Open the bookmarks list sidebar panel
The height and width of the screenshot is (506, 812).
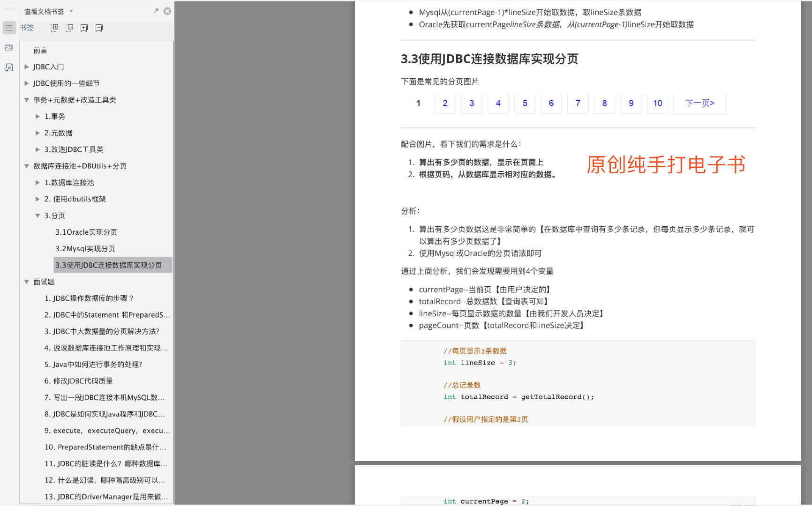click(x=9, y=28)
